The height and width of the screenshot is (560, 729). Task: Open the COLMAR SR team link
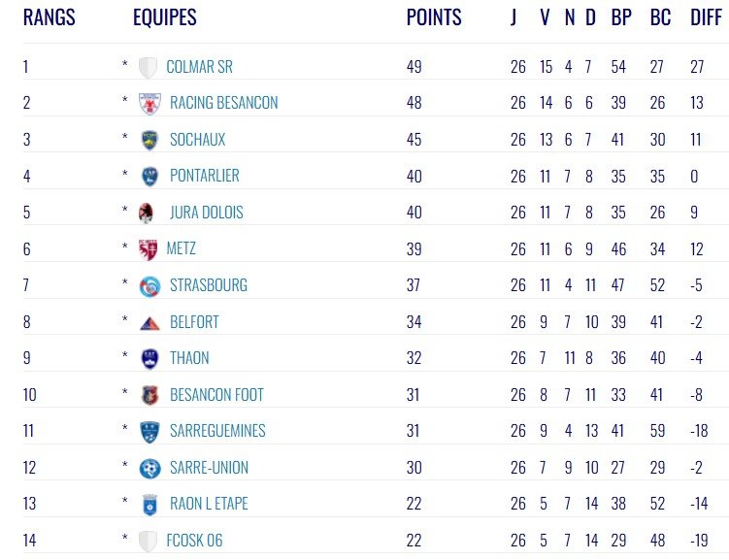click(x=199, y=67)
